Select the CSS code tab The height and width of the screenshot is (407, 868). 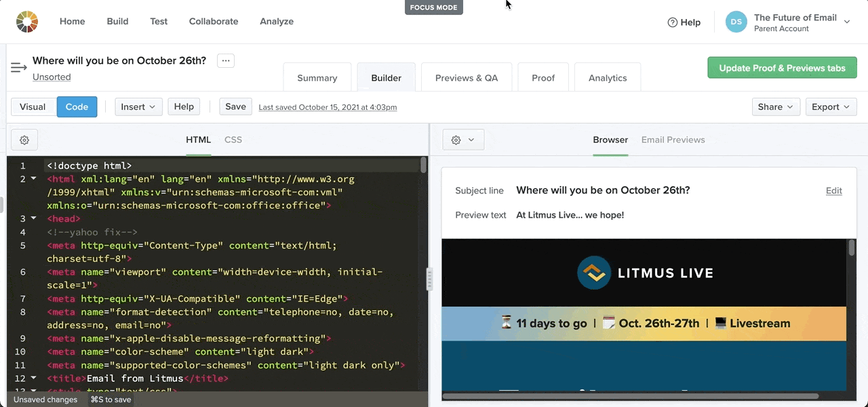(x=233, y=140)
